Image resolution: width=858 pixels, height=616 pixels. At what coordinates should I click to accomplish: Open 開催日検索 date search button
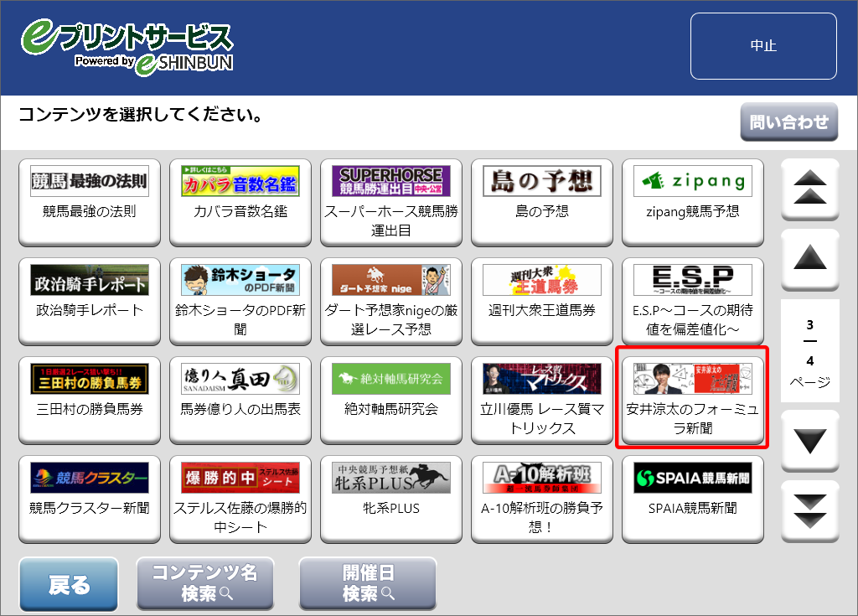pyautogui.click(x=368, y=583)
